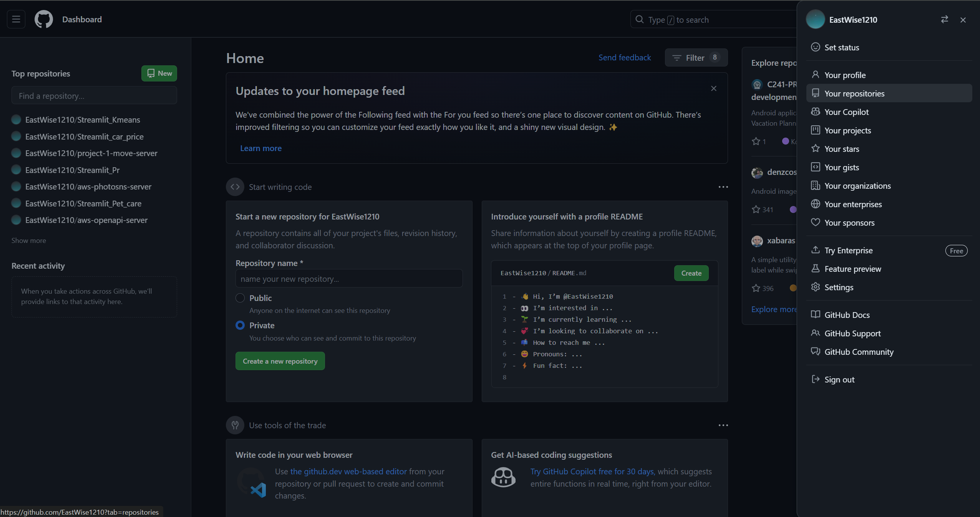The width and height of the screenshot is (980, 517).
Task: Open Your gists menu item
Action: click(x=889, y=167)
